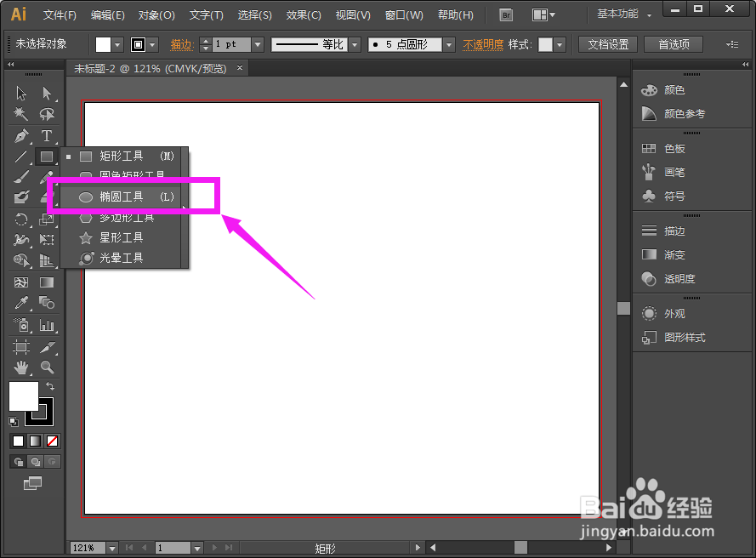
Task: Select the Eyedropper tool
Action: tap(20, 303)
